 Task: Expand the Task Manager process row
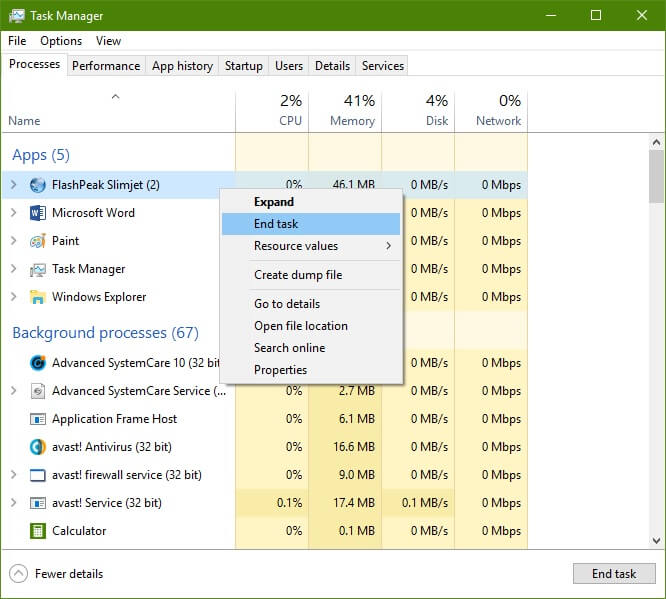[14, 268]
